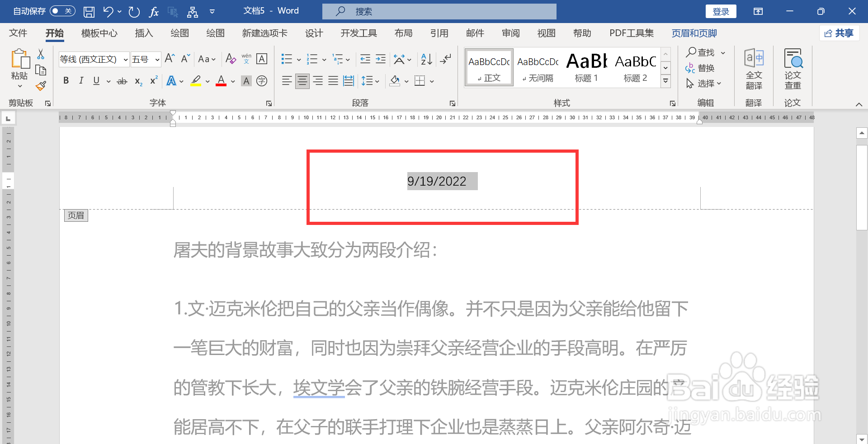The height and width of the screenshot is (444, 868).
Task: Click the bullet list icon
Action: tap(287, 59)
